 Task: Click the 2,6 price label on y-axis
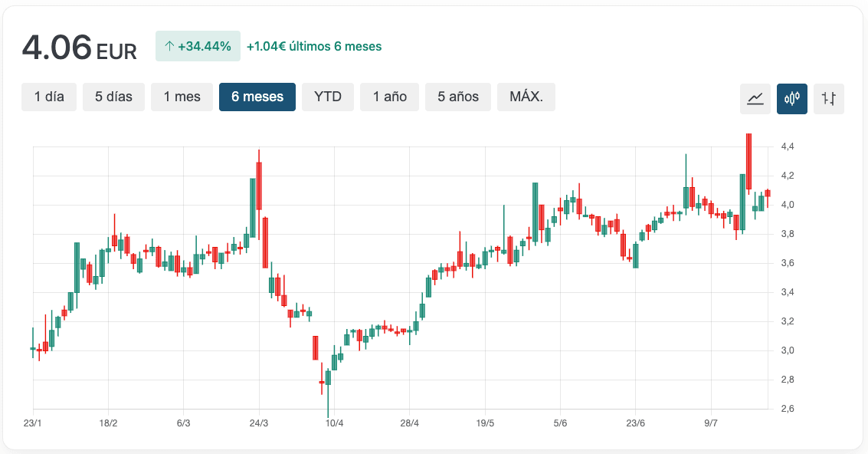787,409
